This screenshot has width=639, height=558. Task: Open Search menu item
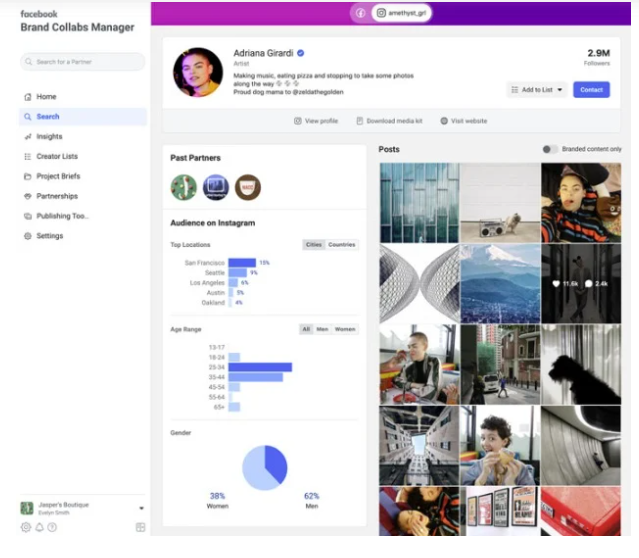click(x=83, y=117)
